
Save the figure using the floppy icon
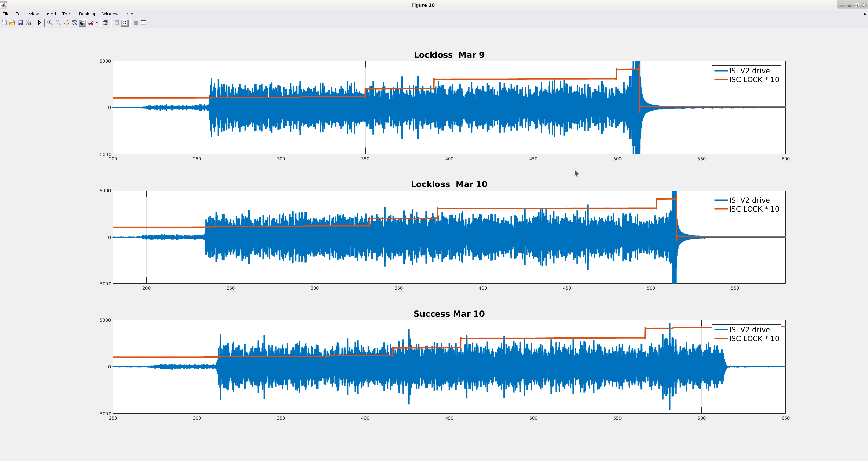click(x=20, y=23)
